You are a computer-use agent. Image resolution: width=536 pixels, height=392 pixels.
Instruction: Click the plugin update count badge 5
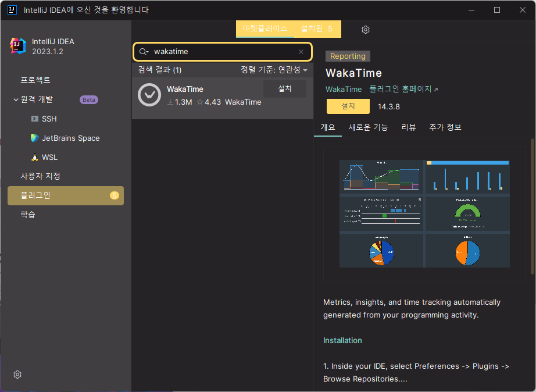click(x=114, y=195)
